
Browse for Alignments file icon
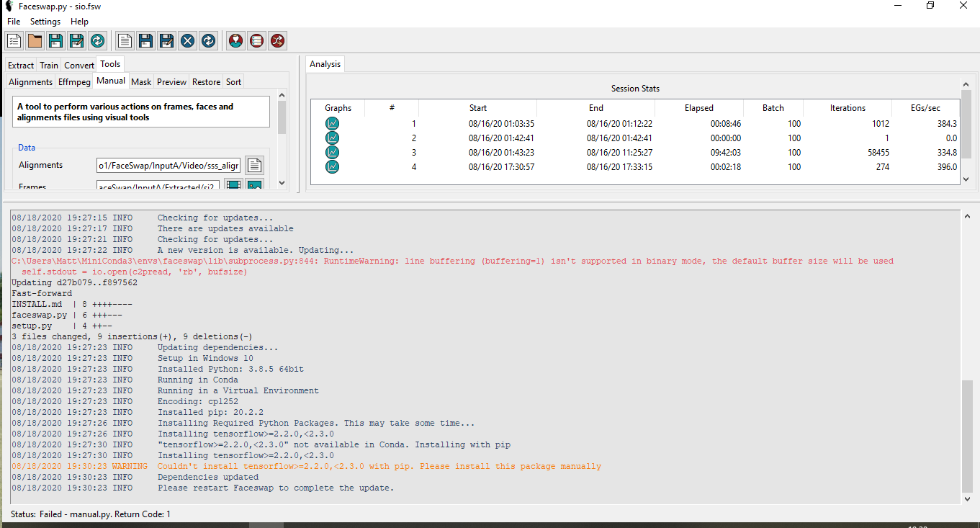pyautogui.click(x=254, y=166)
